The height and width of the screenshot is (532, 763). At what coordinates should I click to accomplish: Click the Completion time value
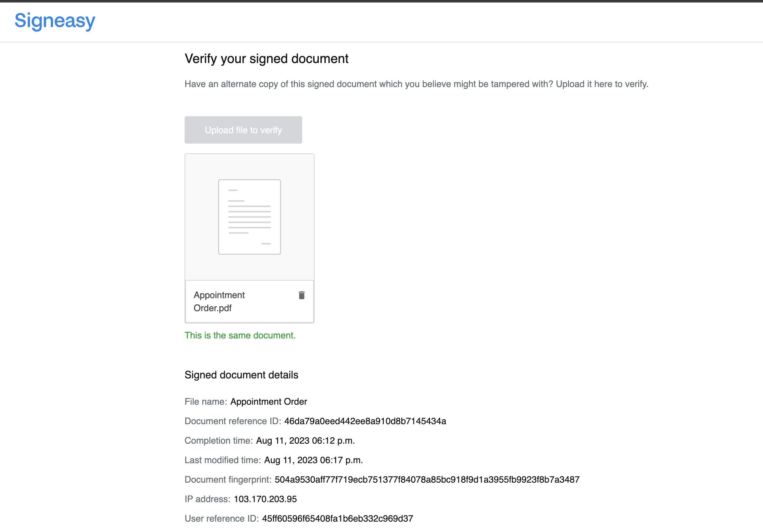tap(305, 441)
